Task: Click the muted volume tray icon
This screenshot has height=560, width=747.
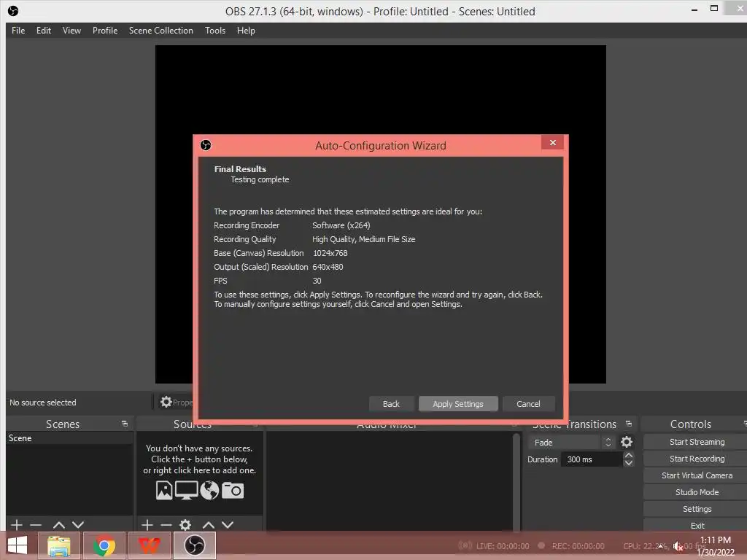Action: pyautogui.click(x=678, y=546)
